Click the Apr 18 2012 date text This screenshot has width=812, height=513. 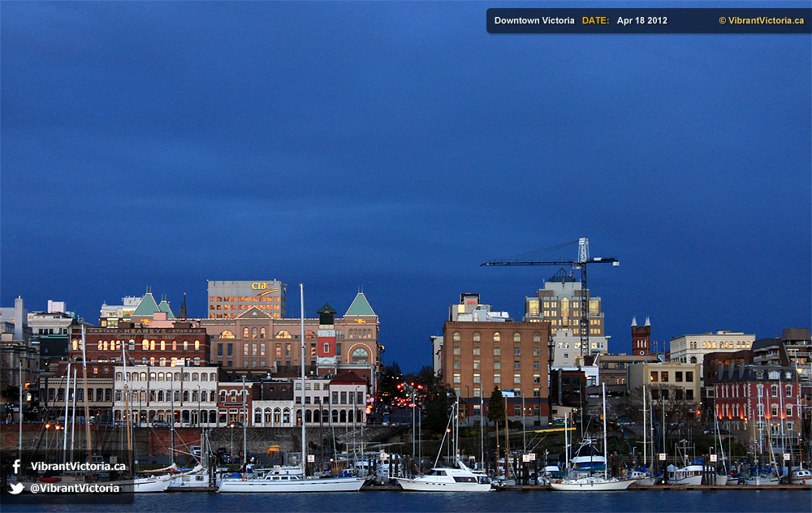tap(641, 20)
